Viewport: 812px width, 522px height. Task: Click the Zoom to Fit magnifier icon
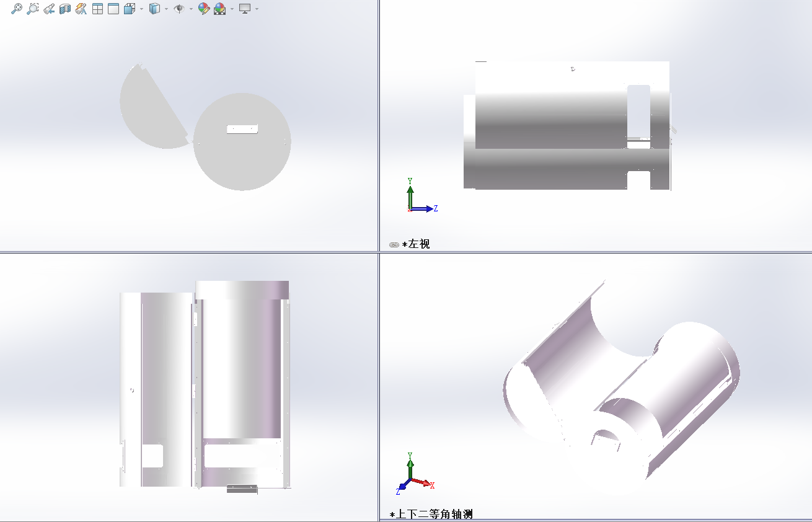(x=17, y=9)
